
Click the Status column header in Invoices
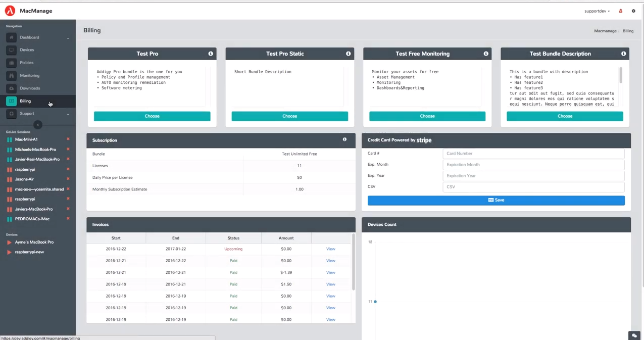[x=233, y=238]
